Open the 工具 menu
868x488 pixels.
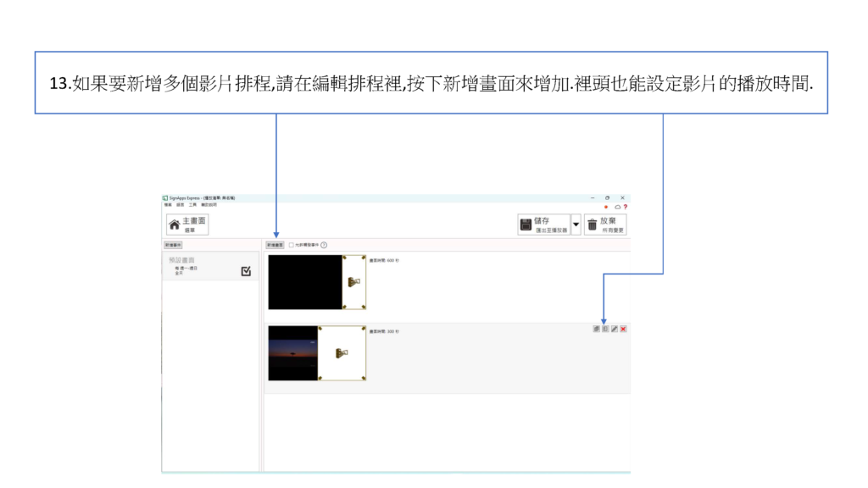tap(193, 205)
